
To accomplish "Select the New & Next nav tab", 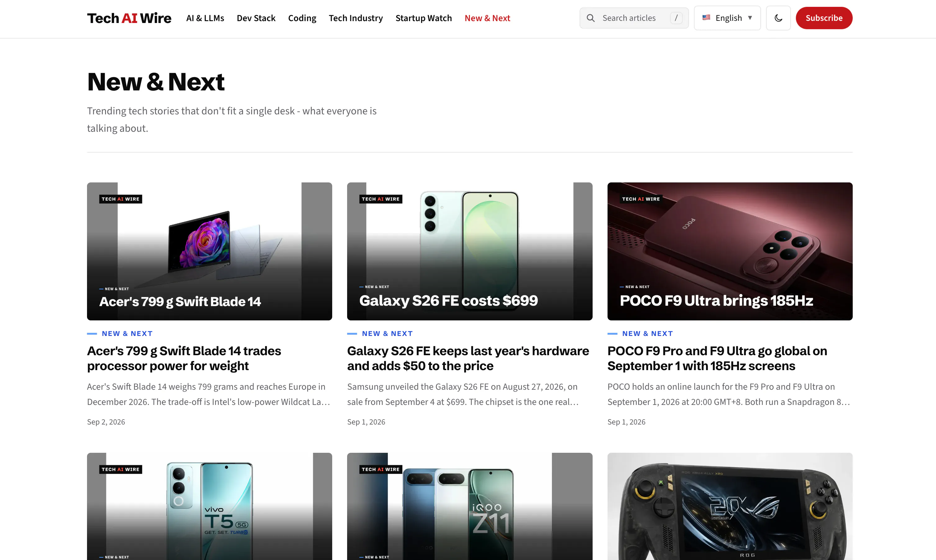I will coord(488,18).
